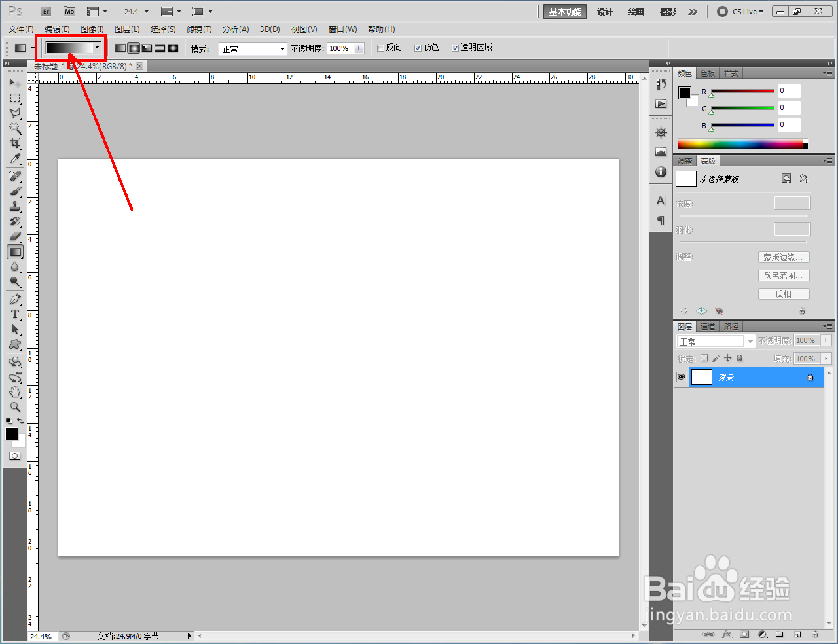The image size is (838, 644).
Task: Open the 文件(F) menu
Action: 21,29
